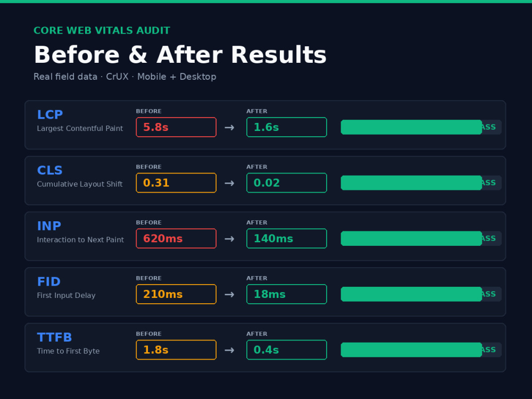Click the INP green progress bar
532x399 pixels.
411,238
